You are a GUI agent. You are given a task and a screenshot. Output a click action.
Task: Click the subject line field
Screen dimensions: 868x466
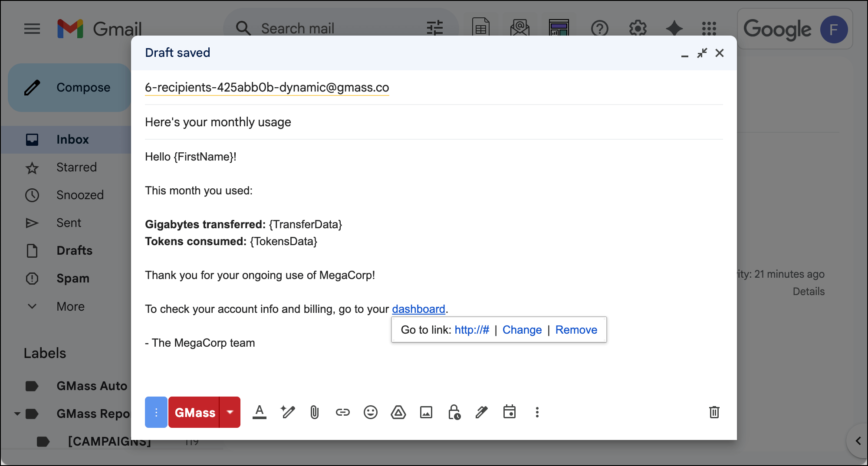tap(434, 122)
